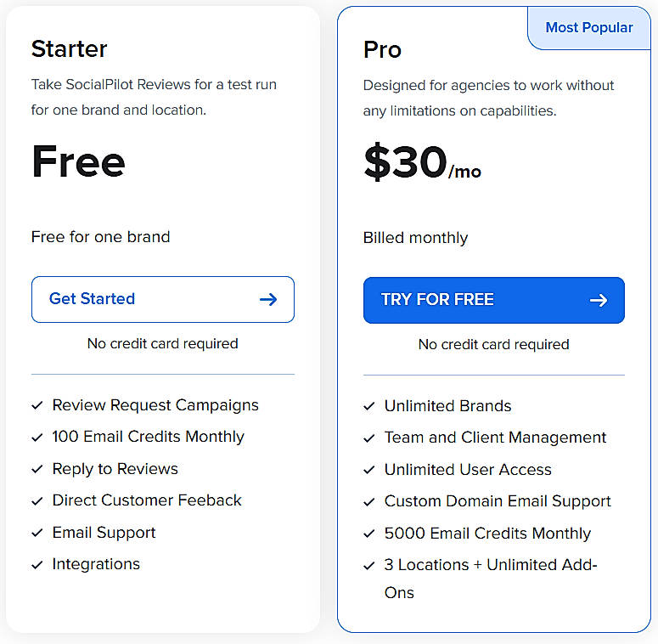Viewport: 658px width, 644px height.
Task: Click checkmark beside Direct Customer Feeback
Action: 37,501
